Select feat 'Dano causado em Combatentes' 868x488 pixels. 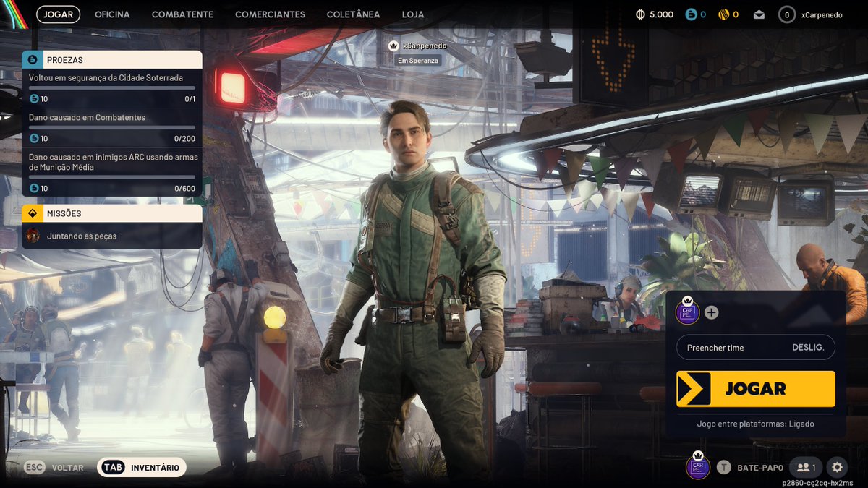[x=112, y=128]
